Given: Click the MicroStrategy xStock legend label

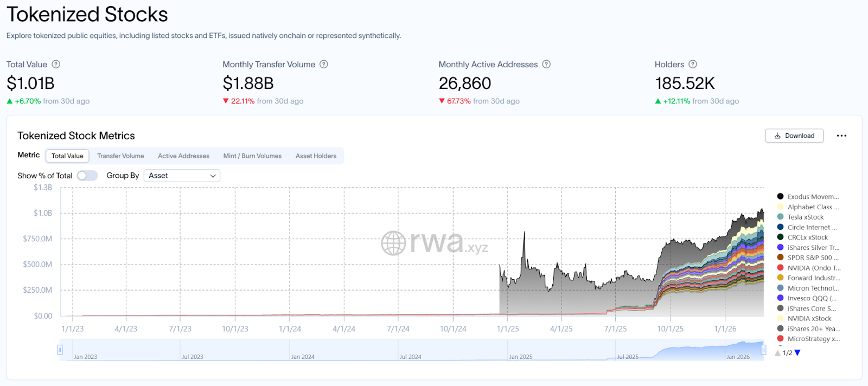Looking at the screenshot, I should click(814, 339).
